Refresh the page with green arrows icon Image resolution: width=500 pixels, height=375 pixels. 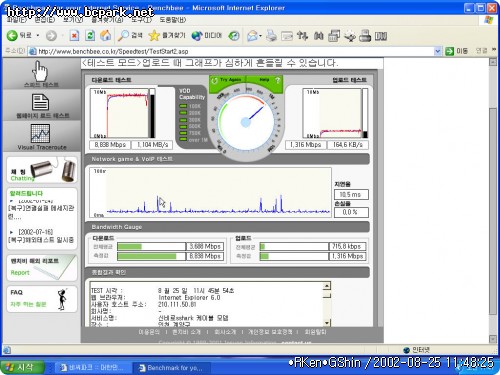(x=90, y=35)
